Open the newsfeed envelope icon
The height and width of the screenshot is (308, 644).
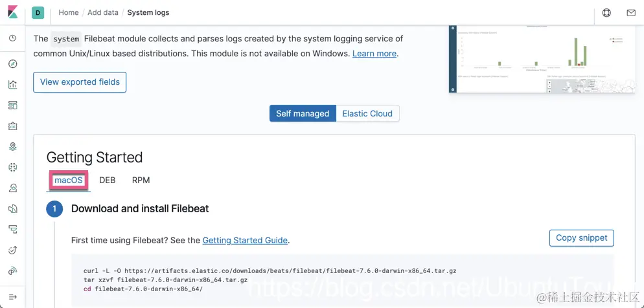pyautogui.click(x=631, y=13)
